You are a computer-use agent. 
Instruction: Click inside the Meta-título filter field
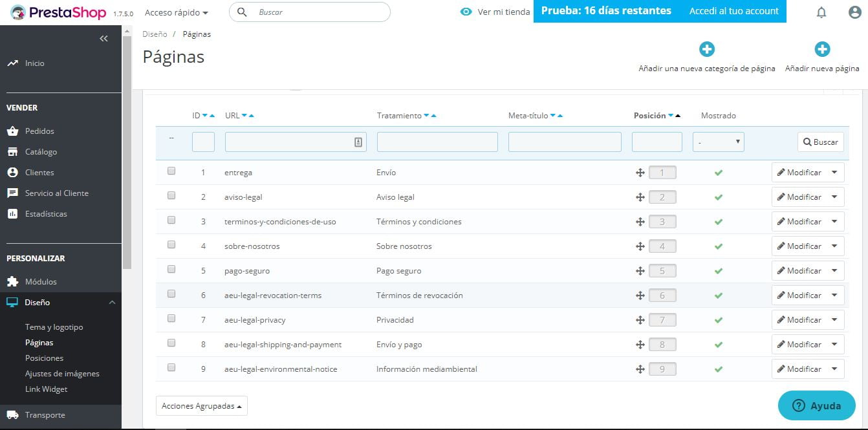coord(564,141)
